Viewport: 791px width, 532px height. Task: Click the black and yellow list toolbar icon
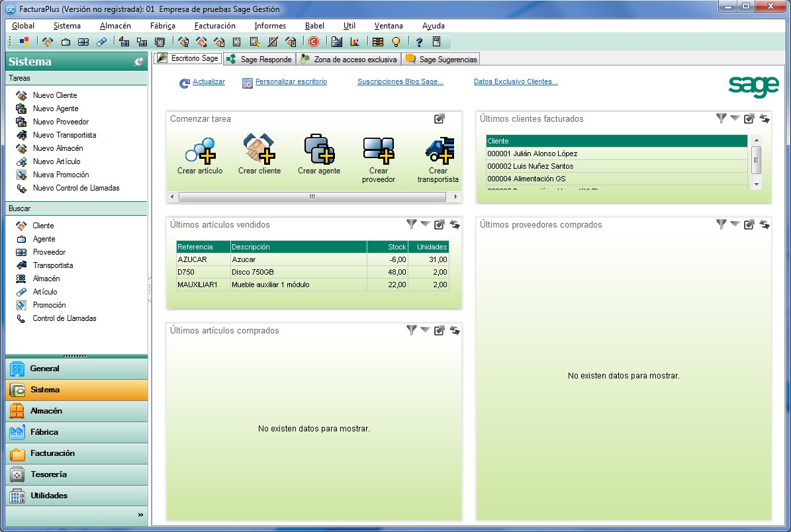tap(377, 41)
